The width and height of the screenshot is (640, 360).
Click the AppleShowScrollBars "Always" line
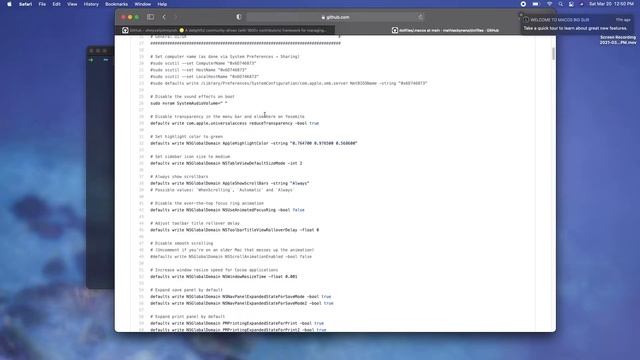tap(229, 183)
